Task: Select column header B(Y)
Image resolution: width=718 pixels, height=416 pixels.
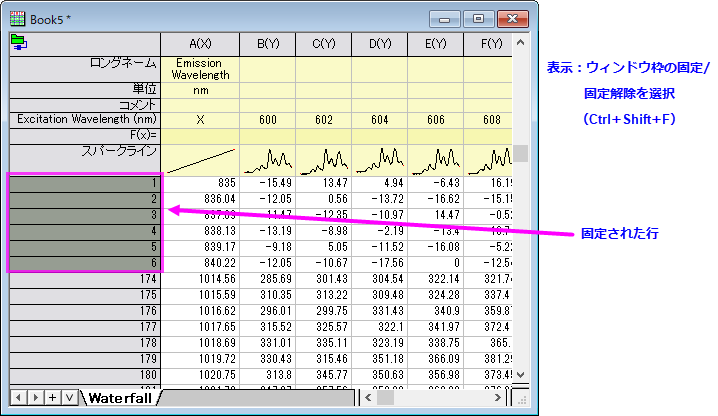Action: pos(268,44)
